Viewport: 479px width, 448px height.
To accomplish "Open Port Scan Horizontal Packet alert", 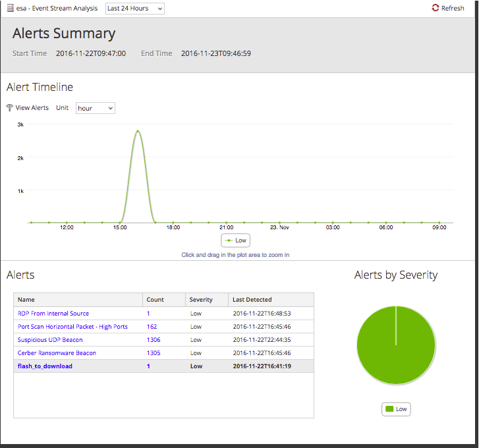I will (72, 327).
